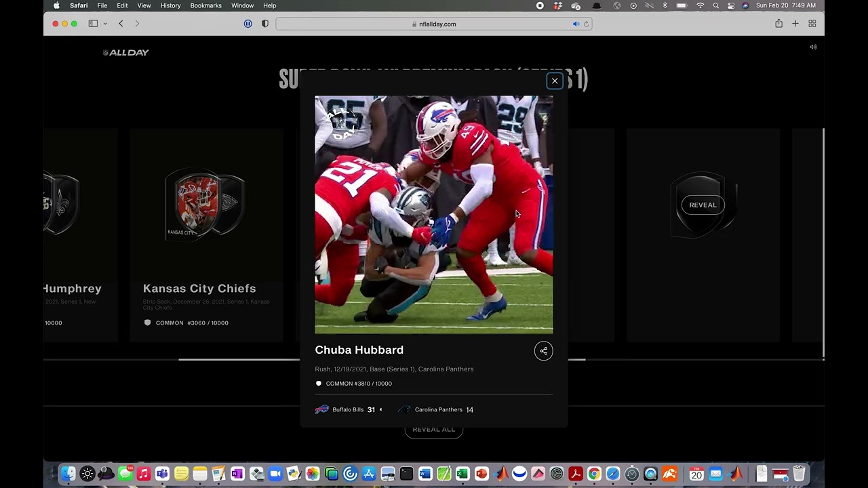
Task: Click the COMMON #3810 / 10000 label
Action: [359, 384]
